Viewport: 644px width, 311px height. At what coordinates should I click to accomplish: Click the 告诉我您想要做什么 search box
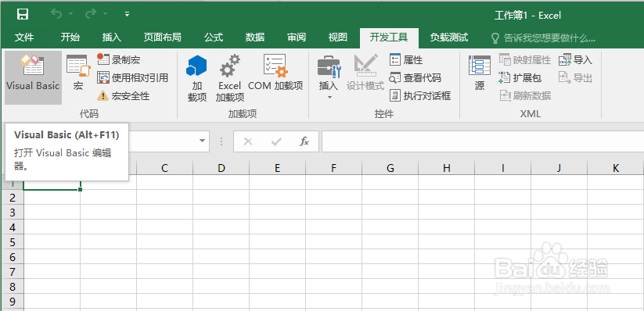pos(543,38)
